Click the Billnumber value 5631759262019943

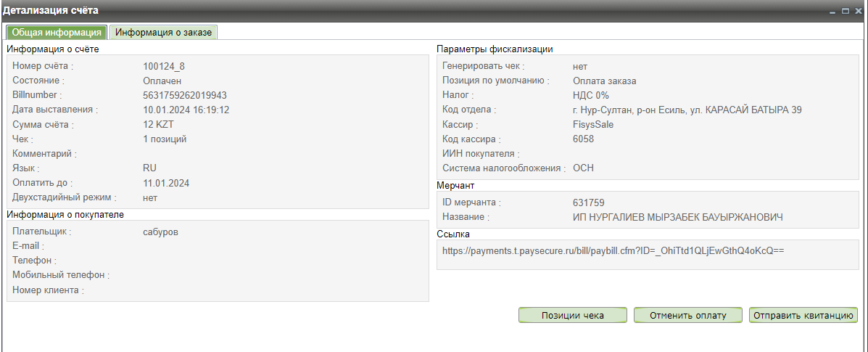tap(185, 95)
